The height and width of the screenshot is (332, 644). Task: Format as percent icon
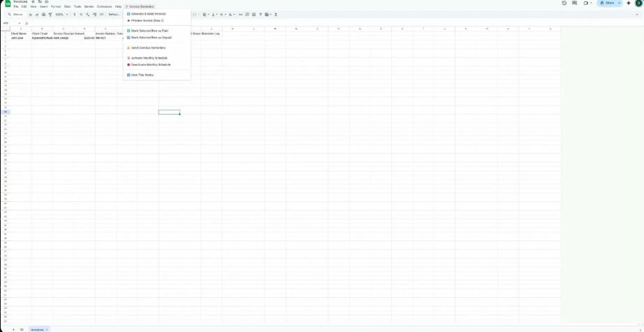(x=81, y=15)
